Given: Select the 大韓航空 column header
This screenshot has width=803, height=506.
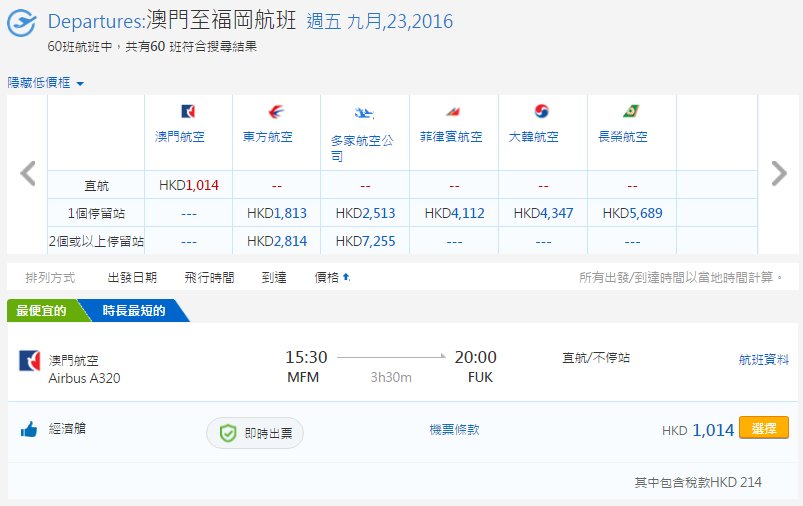Looking at the screenshot, I should 534,137.
